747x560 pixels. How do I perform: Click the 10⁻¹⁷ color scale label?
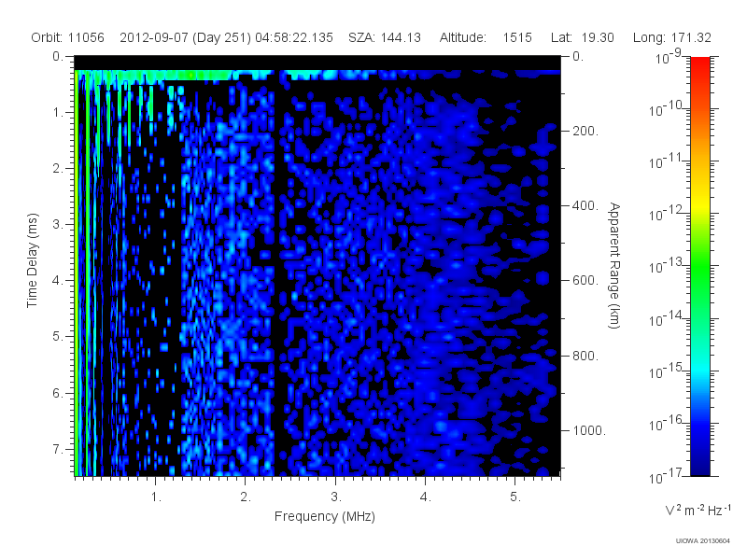pos(667,475)
